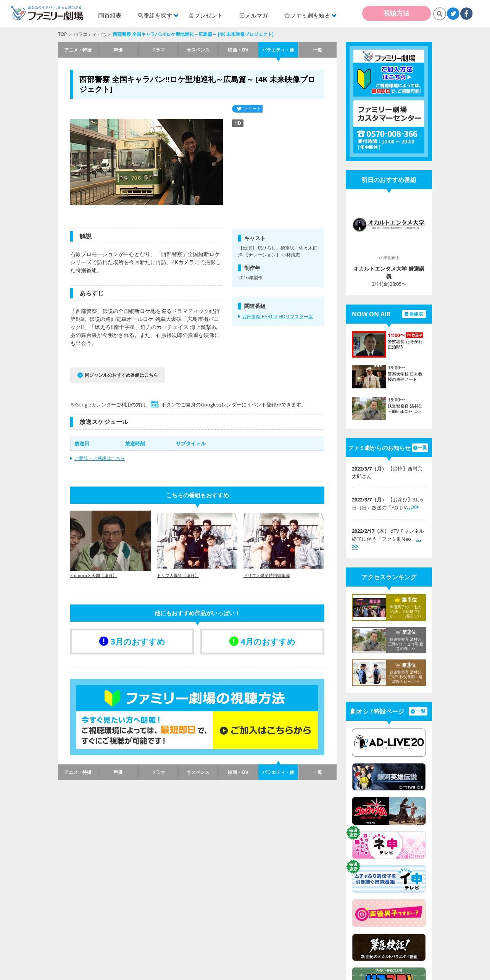Open the Twitter icon in header

point(453,14)
